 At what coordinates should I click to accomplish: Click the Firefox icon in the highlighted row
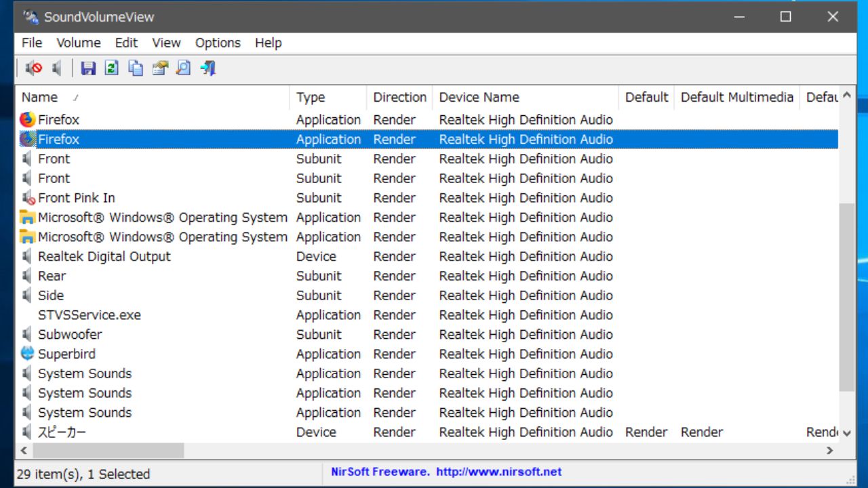[27, 139]
